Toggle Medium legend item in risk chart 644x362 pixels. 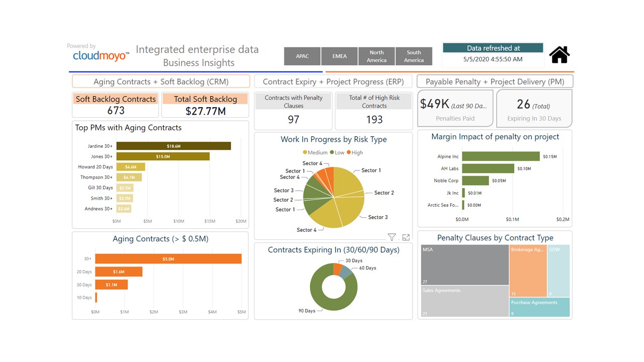click(x=315, y=152)
